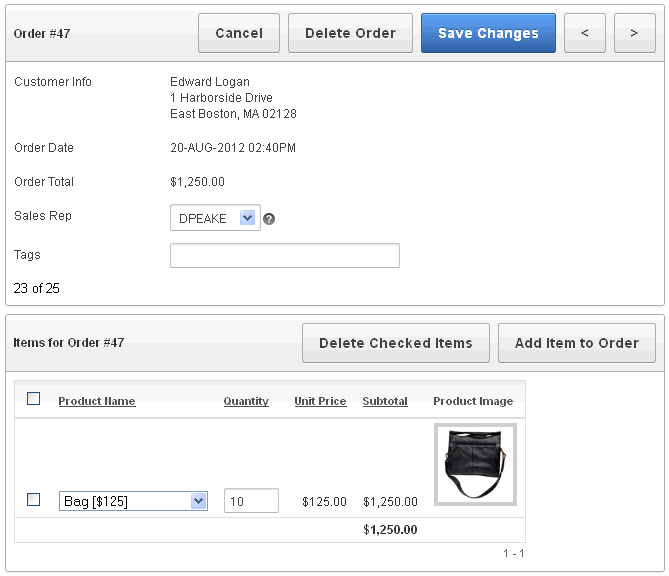
Task: Expand the Bag [$125] product dropdown
Action: click(x=133, y=501)
